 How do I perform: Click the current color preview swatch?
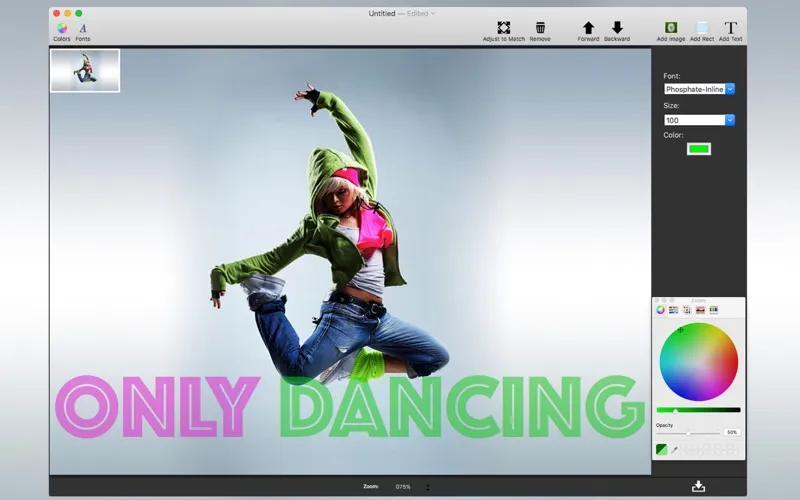661,449
